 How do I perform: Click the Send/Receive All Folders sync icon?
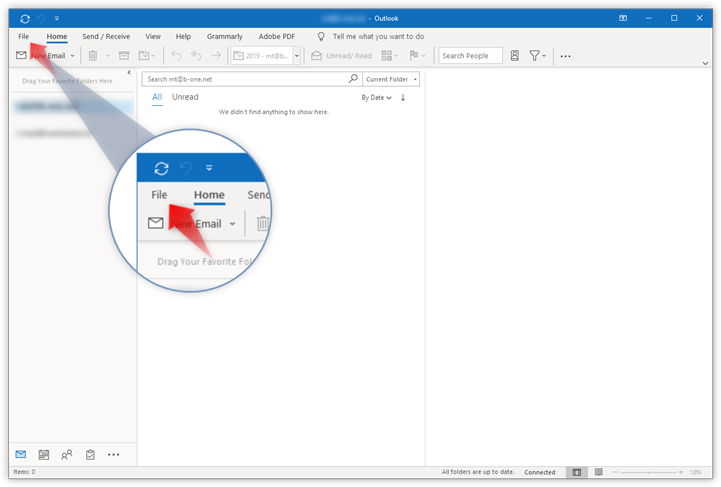[x=25, y=18]
